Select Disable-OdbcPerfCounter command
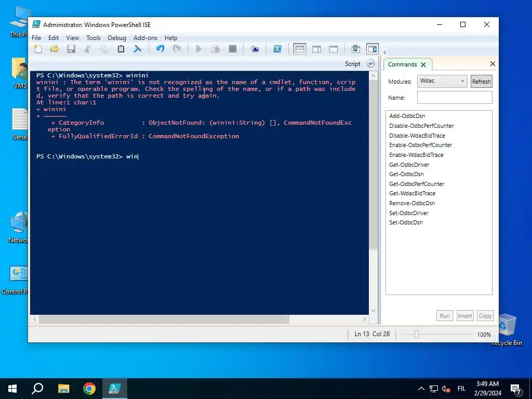Screen dimensions: 532x399 click(x=421, y=126)
